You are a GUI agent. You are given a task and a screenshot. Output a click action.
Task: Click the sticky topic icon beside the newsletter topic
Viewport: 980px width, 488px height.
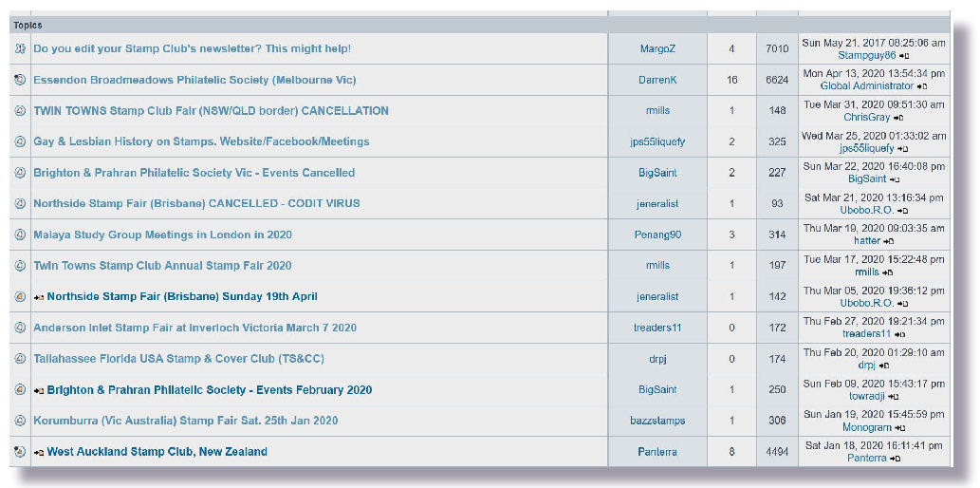point(20,48)
